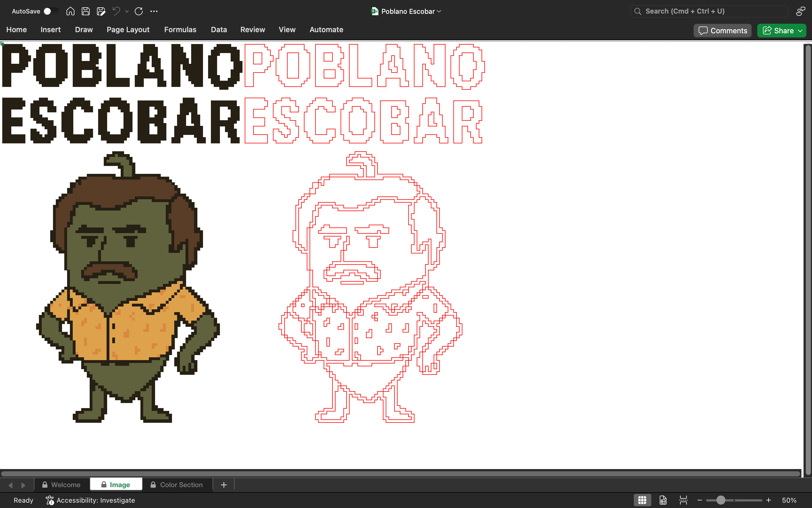
Task: Open the Home ribbon tab
Action: tap(16, 30)
